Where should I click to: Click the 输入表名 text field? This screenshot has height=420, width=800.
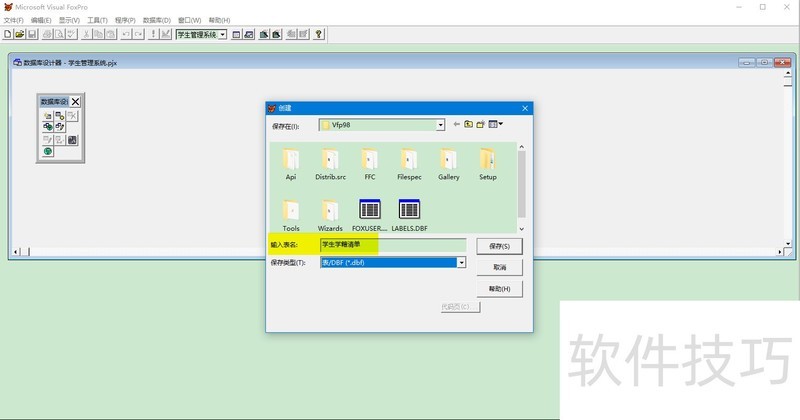[392, 244]
